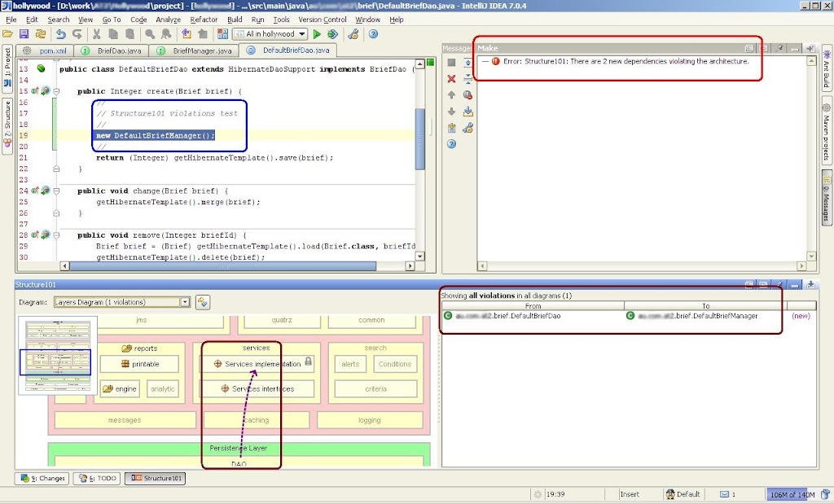Toggle the 6: TODO tool window
This screenshot has width=834, height=504.
coord(95,479)
